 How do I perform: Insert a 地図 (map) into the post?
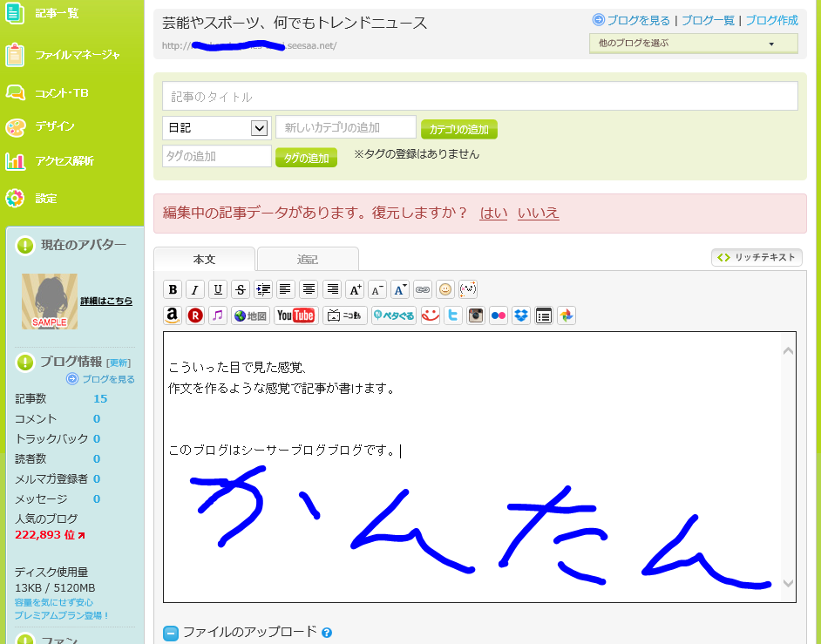[250, 315]
